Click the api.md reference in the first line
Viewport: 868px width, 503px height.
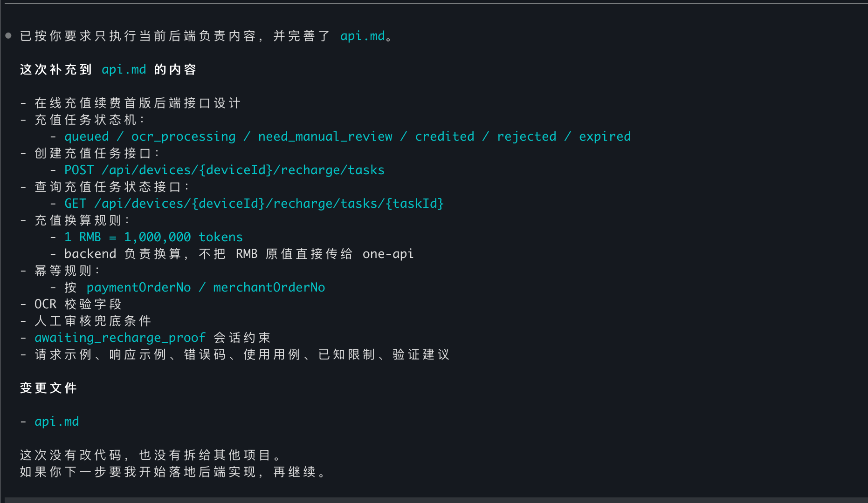click(x=363, y=36)
